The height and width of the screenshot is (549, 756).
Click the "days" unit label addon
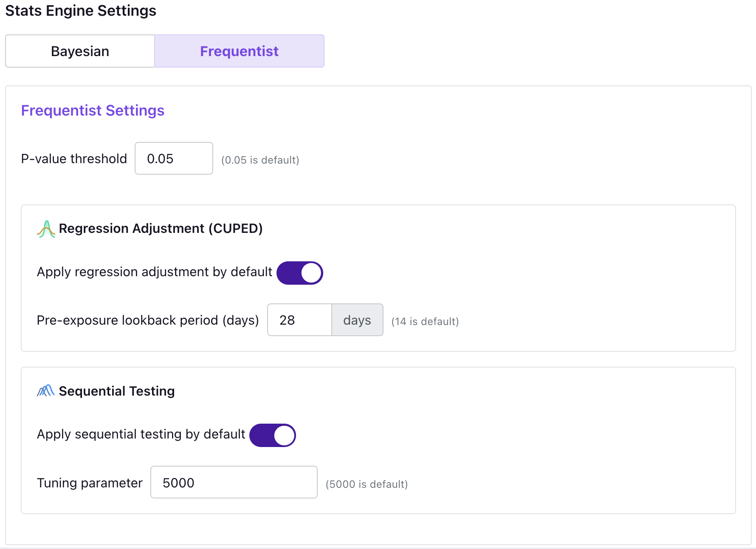pos(357,320)
